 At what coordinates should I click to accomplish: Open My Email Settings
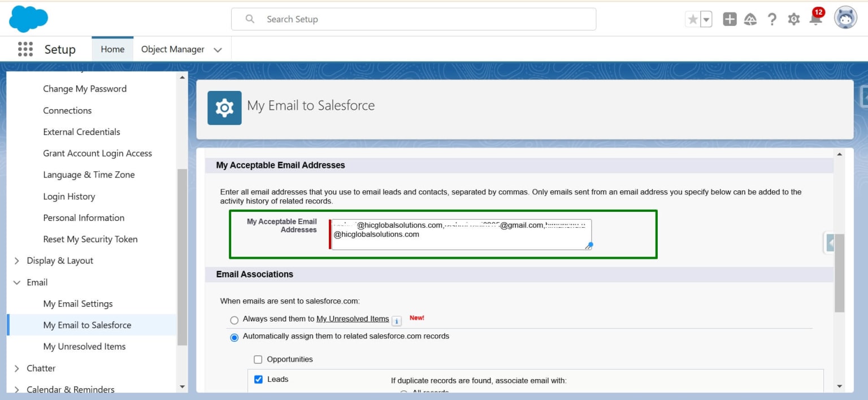(78, 303)
